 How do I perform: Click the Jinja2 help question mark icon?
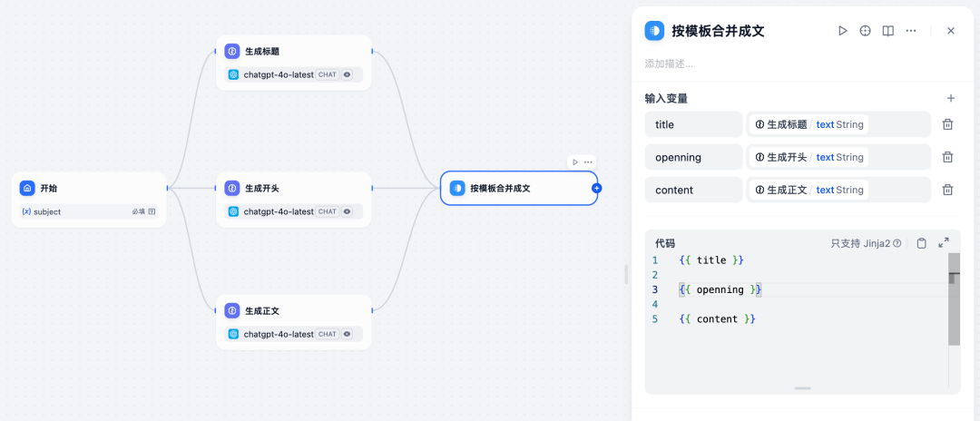(897, 243)
